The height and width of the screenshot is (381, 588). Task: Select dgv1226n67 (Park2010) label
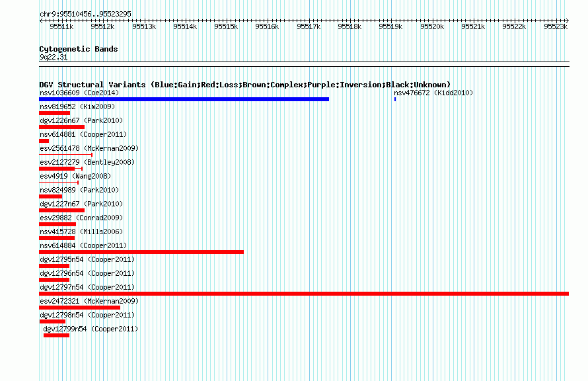pos(81,120)
